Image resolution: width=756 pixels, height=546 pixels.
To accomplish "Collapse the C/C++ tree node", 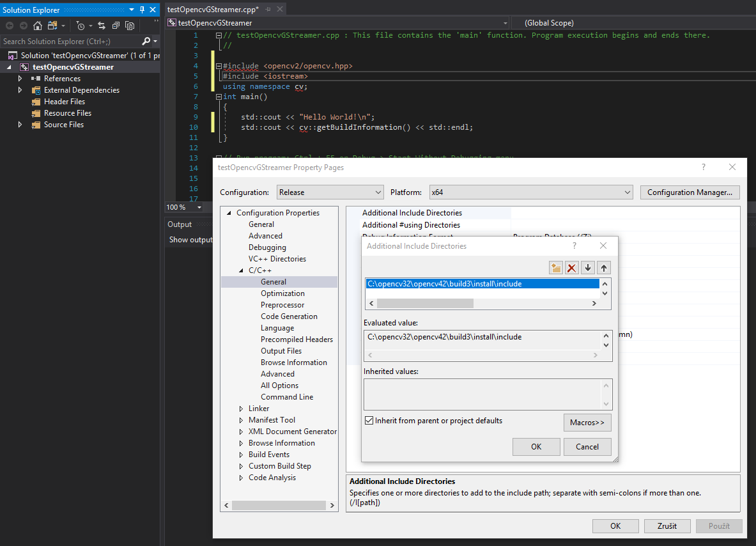I will (241, 270).
